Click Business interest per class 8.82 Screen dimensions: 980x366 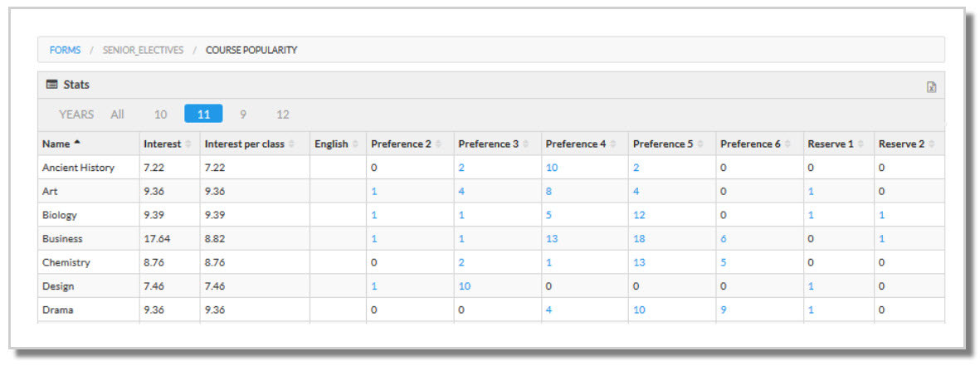tap(214, 238)
